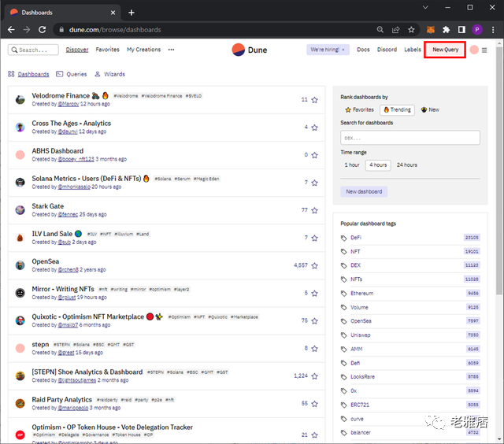Click the browser reload icon
The image size is (504, 444).
click(x=42, y=30)
